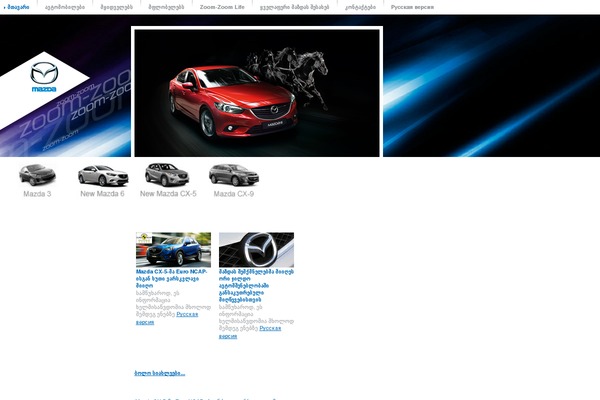Open the all-about-Mazda menu item before კონტაქტები
Screen dimensions: 600x400
click(294, 7)
